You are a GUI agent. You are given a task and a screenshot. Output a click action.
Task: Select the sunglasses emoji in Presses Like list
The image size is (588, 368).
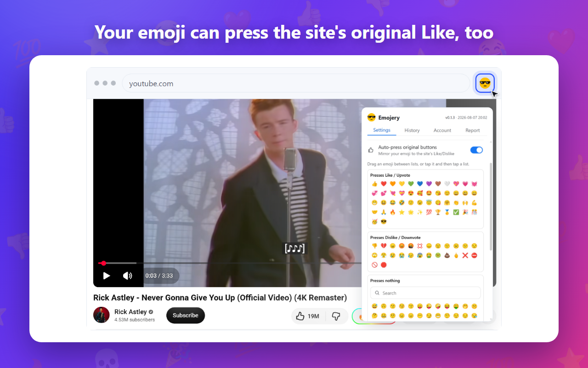[x=384, y=221]
